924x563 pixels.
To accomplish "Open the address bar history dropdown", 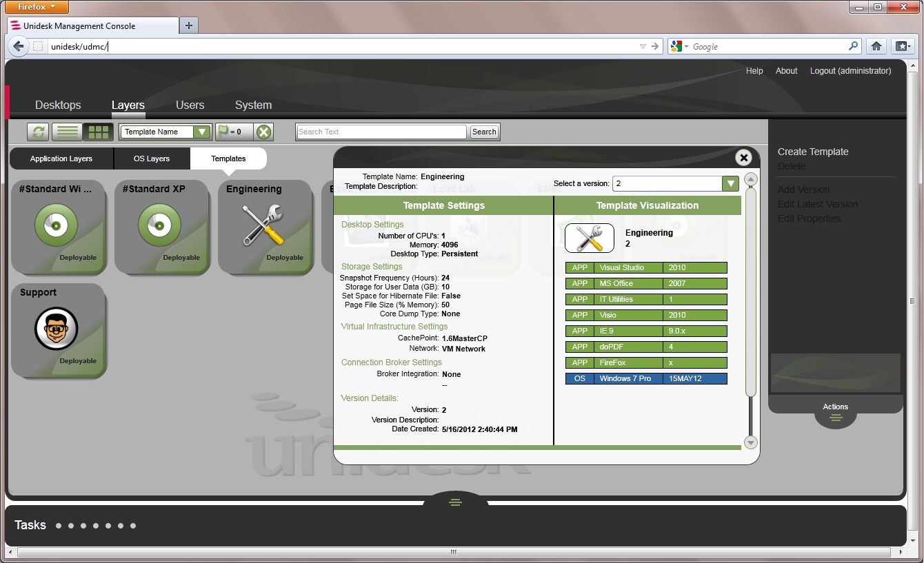I will [643, 46].
